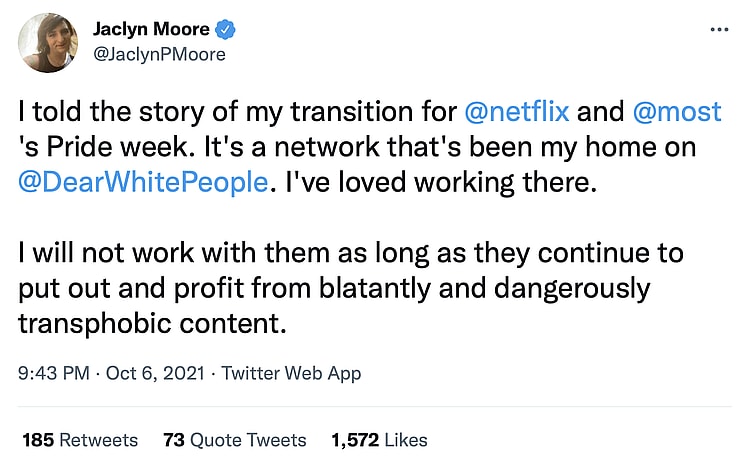The width and height of the screenshot is (750, 471).
Task: Open the @most mention link
Action: point(676,111)
